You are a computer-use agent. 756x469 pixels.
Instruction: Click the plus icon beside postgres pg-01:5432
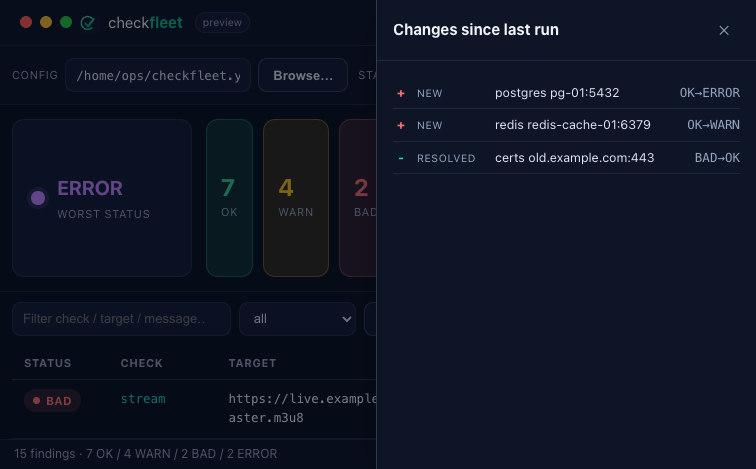(x=401, y=93)
